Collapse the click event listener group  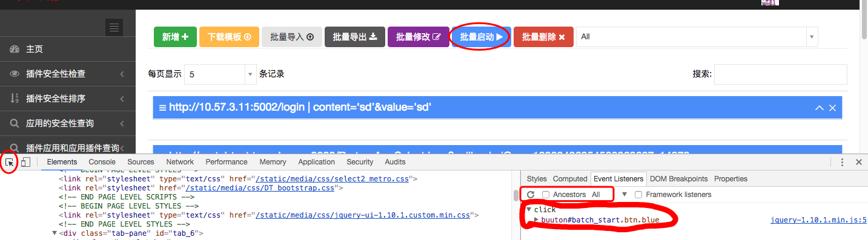(529, 209)
